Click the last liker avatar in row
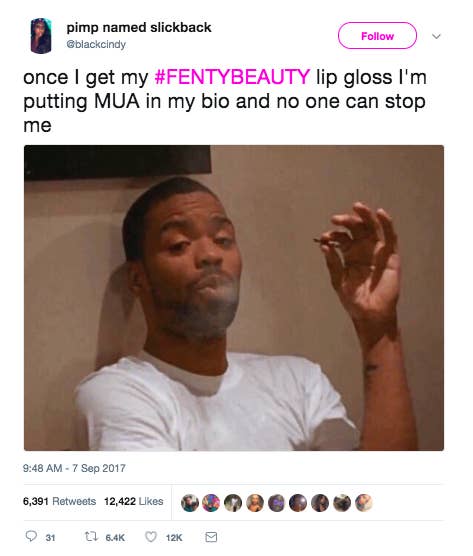 pyautogui.click(x=364, y=503)
